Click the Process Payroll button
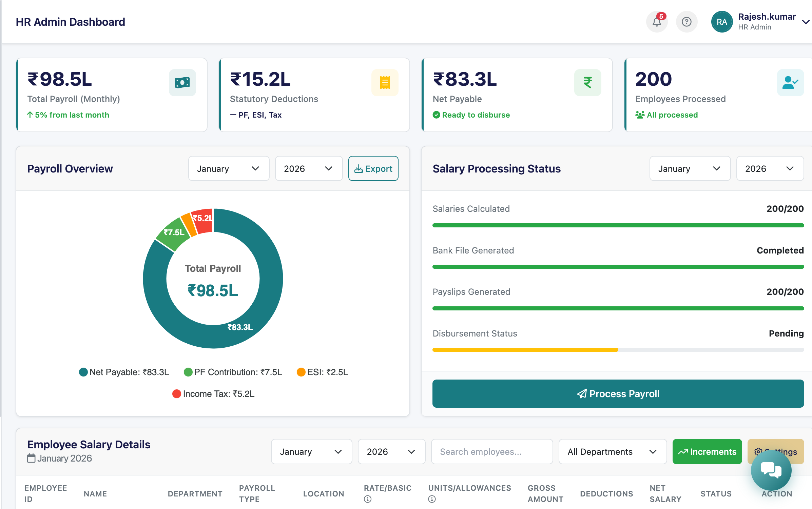Viewport: 812px width, 509px height. pyautogui.click(x=618, y=393)
